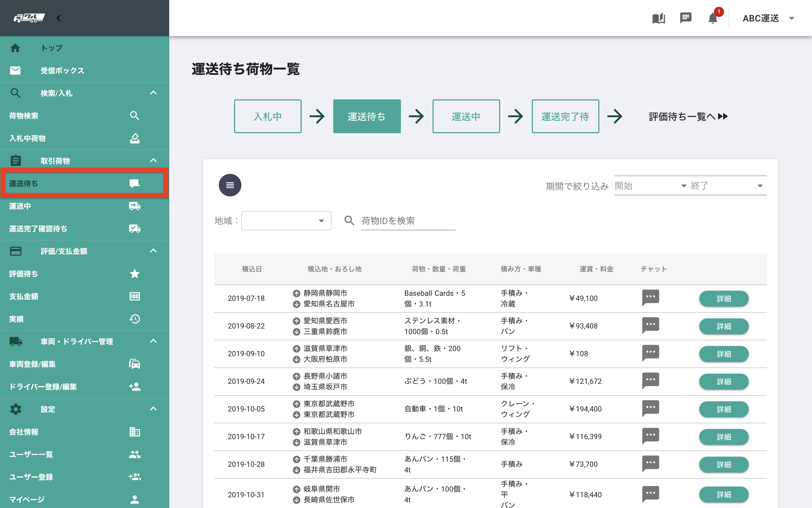
Task: Open 詳細 for the りんご shipment
Action: 724,437
